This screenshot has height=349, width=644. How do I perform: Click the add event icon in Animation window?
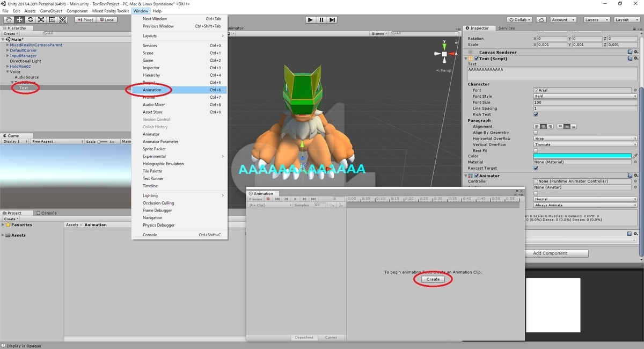pos(340,205)
